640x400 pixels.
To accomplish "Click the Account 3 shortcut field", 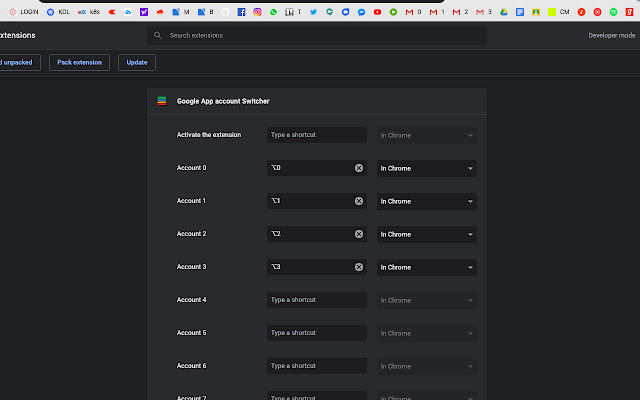I will pyautogui.click(x=317, y=267).
